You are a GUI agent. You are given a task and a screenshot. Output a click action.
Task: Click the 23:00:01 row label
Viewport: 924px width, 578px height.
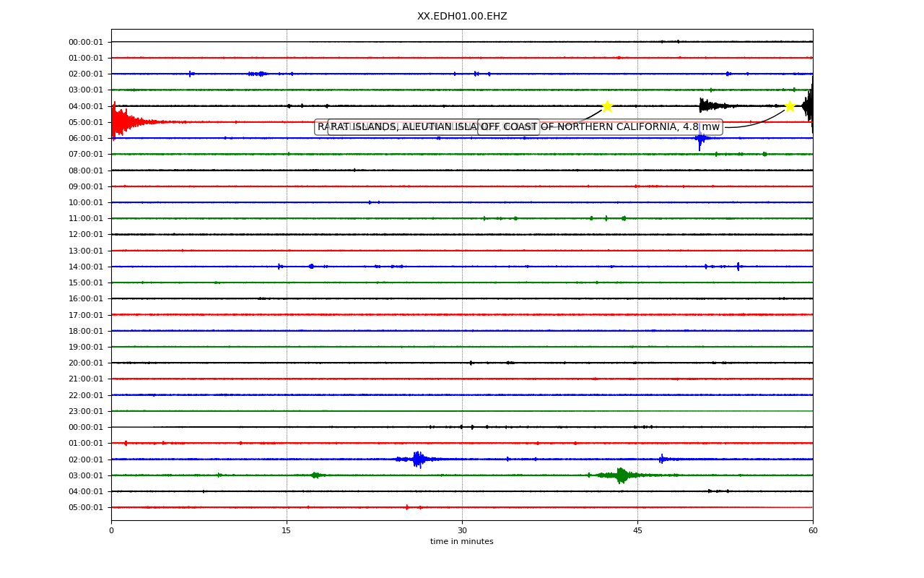(86, 411)
